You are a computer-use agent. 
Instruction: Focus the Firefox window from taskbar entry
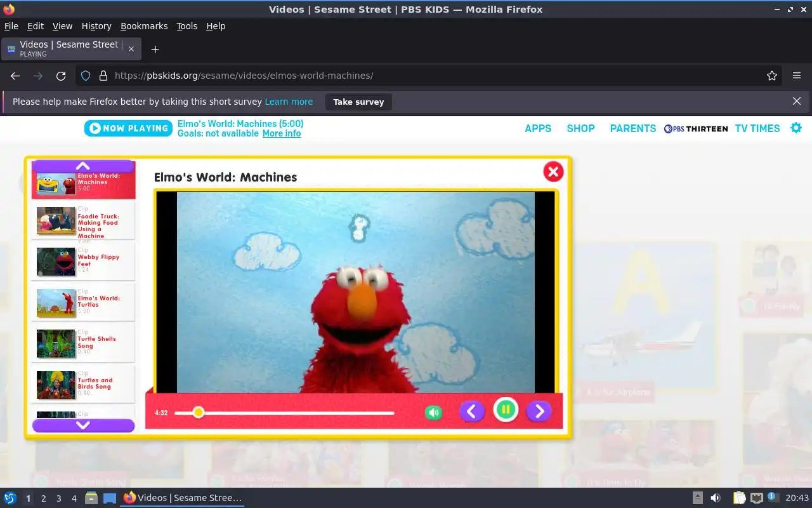coord(183,498)
